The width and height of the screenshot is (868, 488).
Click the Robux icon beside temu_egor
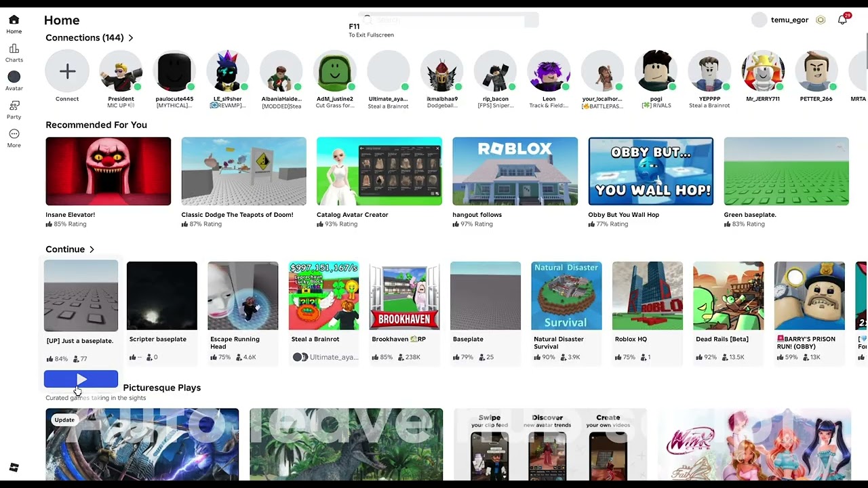pos(821,20)
